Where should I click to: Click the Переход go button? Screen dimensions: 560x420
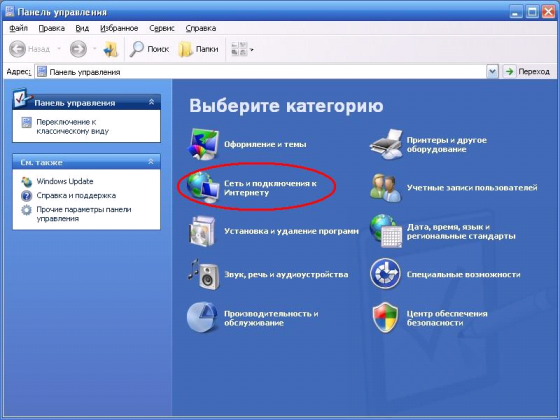coord(527,72)
